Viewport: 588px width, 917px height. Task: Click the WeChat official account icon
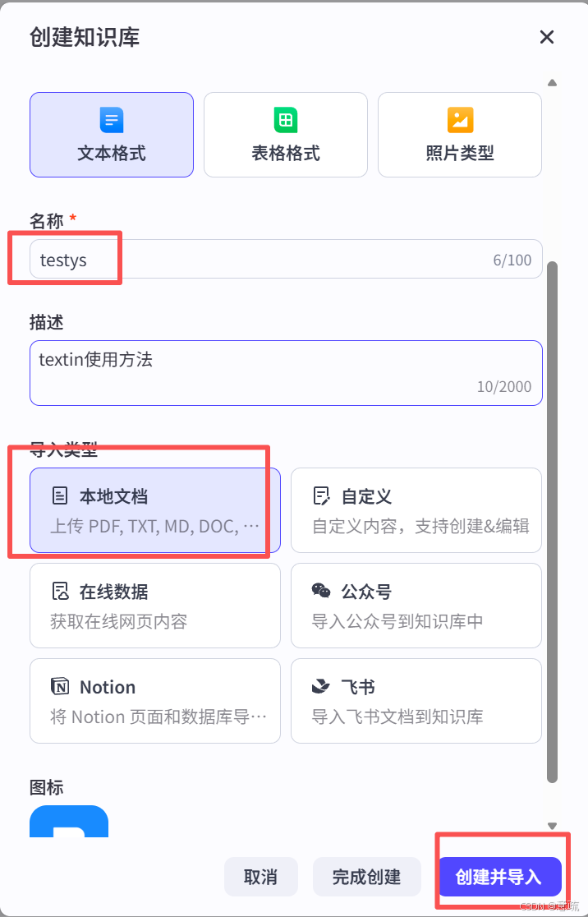pyautogui.click(x=322, y=592)
